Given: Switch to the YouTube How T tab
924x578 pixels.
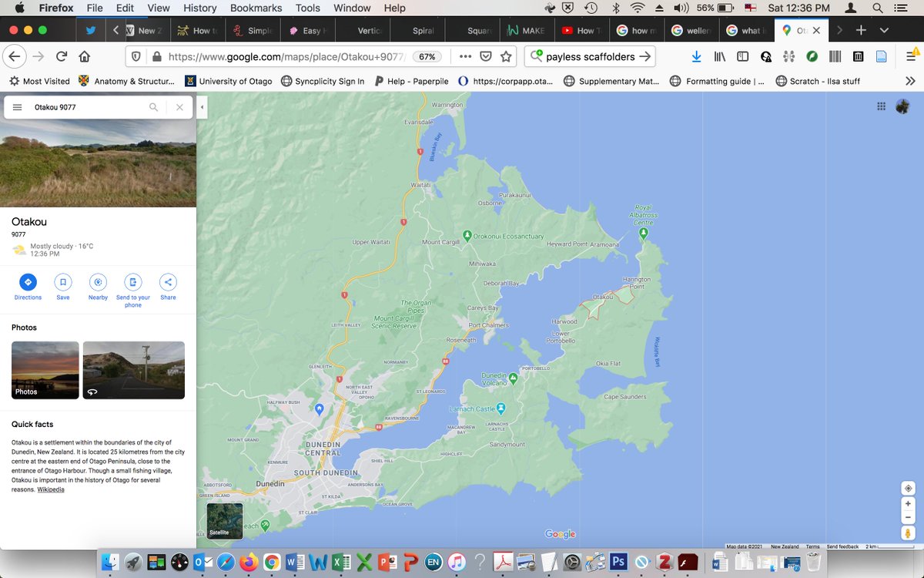Looking at the screenshot, I should (x=581, y=31).
